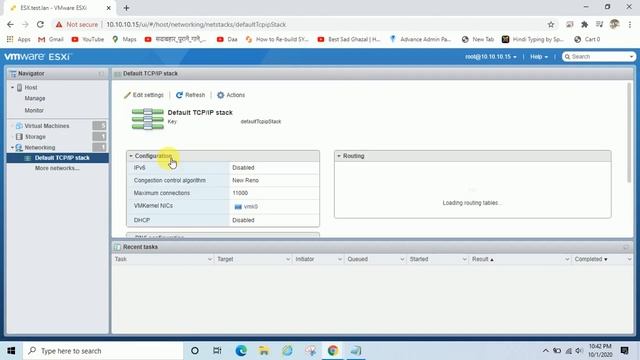The width and height of the screenshot is (640, 360).
Task: Open the Target column dropdown arrow
Action: point(288,260)
